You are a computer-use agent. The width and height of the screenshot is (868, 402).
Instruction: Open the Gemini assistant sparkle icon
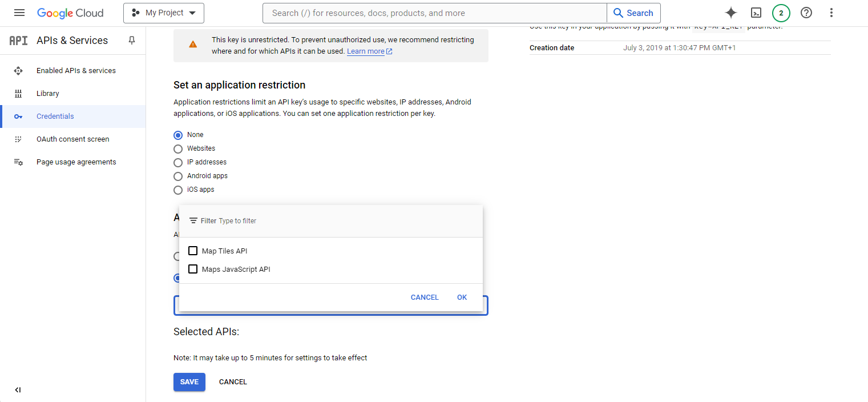pos(731,13)
